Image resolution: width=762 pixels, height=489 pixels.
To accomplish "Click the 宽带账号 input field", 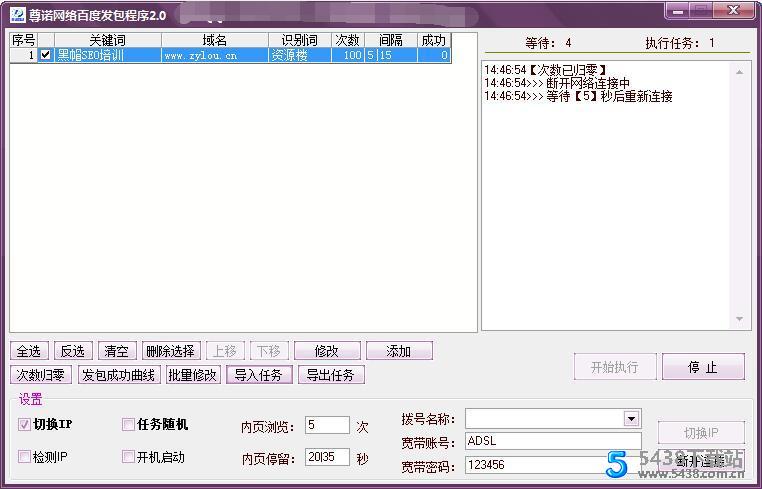I will tap(553, 441).
